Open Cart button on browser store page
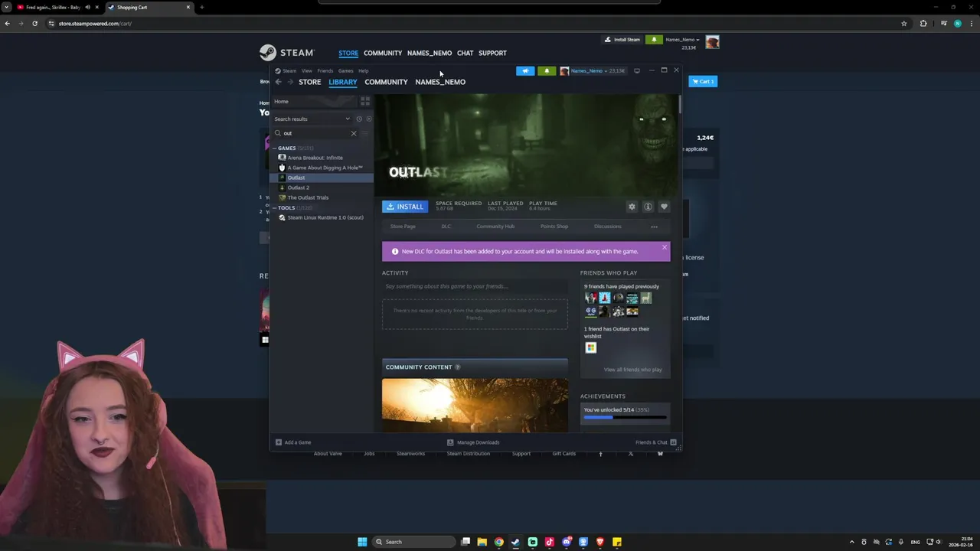The image size is (980, 551). click(x=703, y=81)
